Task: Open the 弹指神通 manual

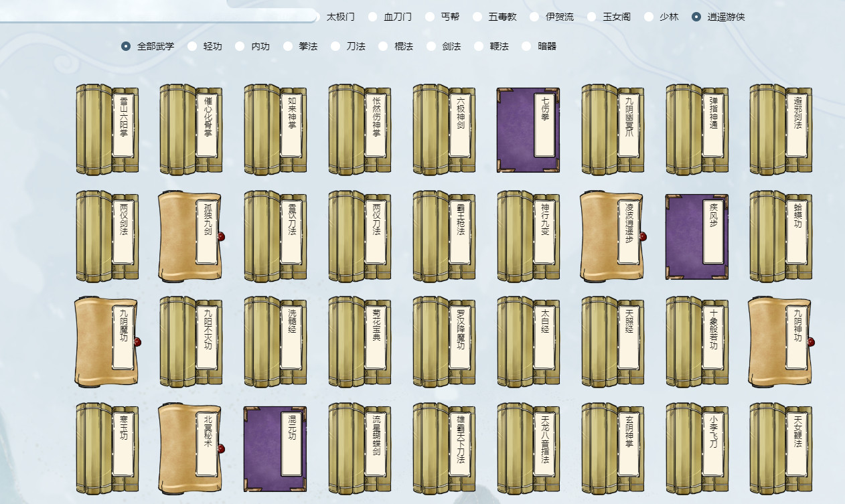Action: (x=697, y=130)
